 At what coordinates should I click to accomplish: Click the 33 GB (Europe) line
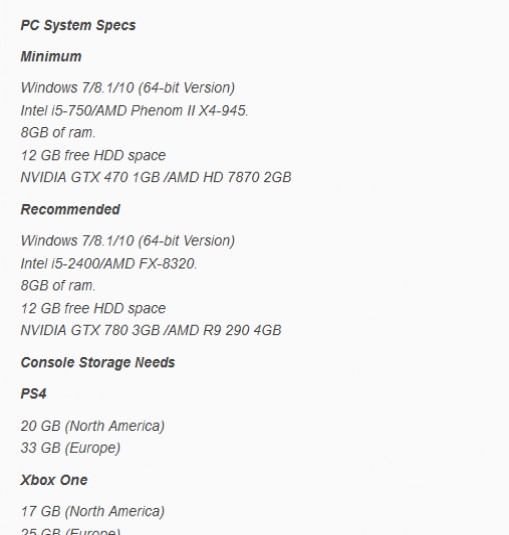point(70,448)
